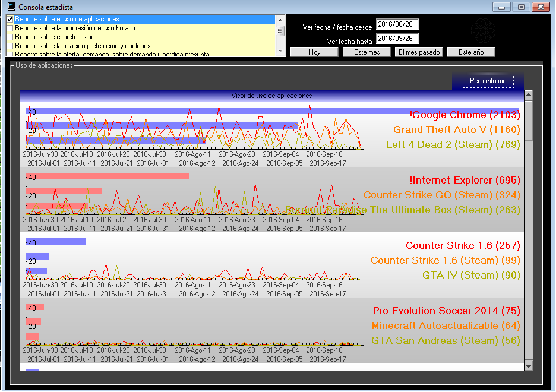This screenshot has height=392, width=556.
Task: Uncheck Reporte sobre el uso de aplicaciones
Action: point(10,19)
